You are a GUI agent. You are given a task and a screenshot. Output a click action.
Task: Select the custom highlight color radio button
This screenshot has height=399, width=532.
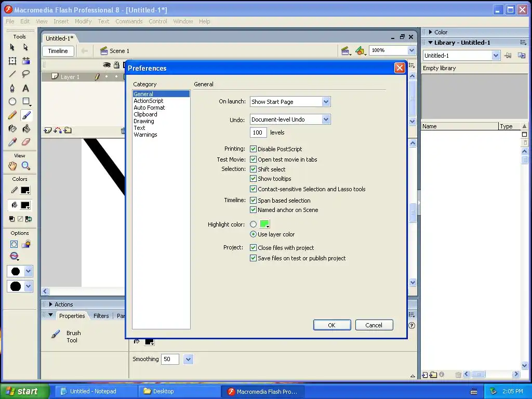click(x=253, y=224)
